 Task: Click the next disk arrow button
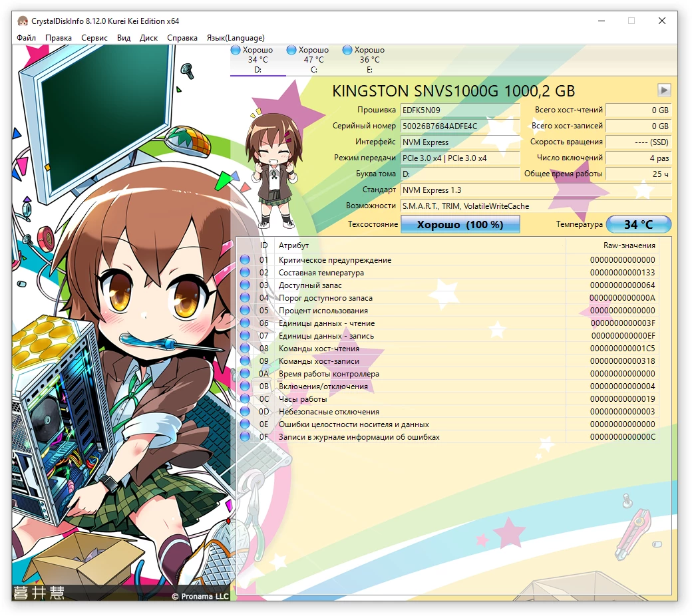(664, 90)
